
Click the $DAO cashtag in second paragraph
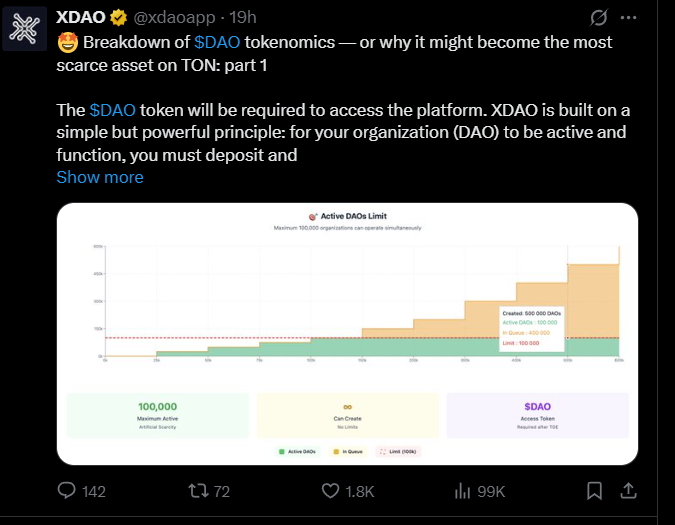click(x=112, y=110)
